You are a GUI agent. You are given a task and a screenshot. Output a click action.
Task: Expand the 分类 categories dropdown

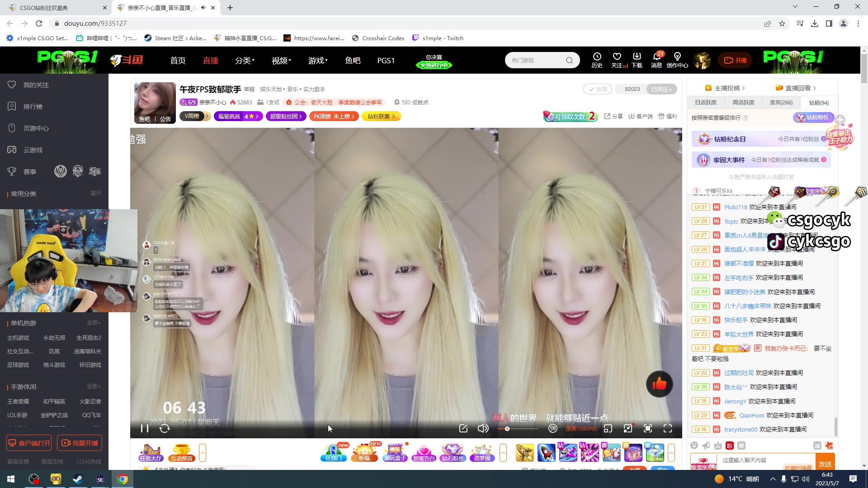(x=245, y=61)
